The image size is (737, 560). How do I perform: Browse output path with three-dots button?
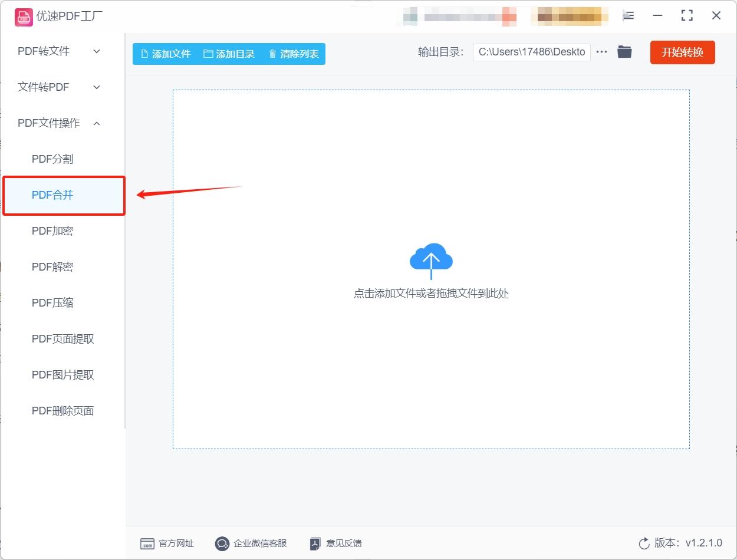[x=601, y=52]
